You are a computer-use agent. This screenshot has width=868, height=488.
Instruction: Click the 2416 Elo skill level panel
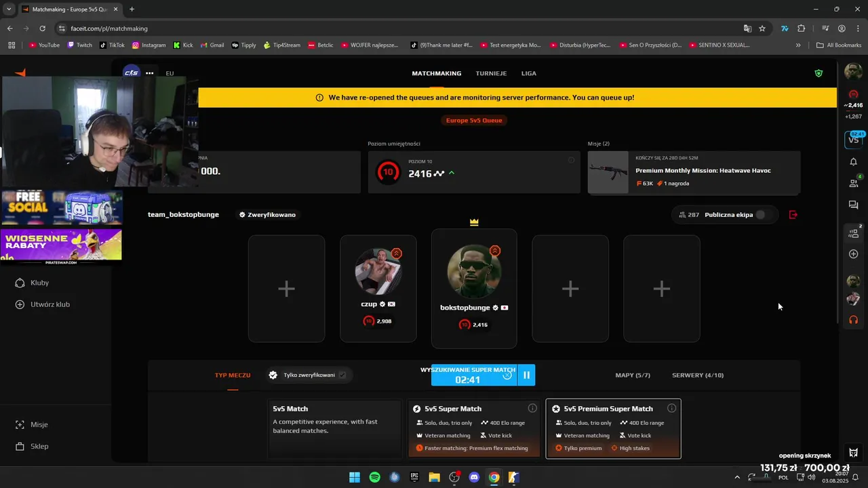pyautogui.click(x=474, y=172)
